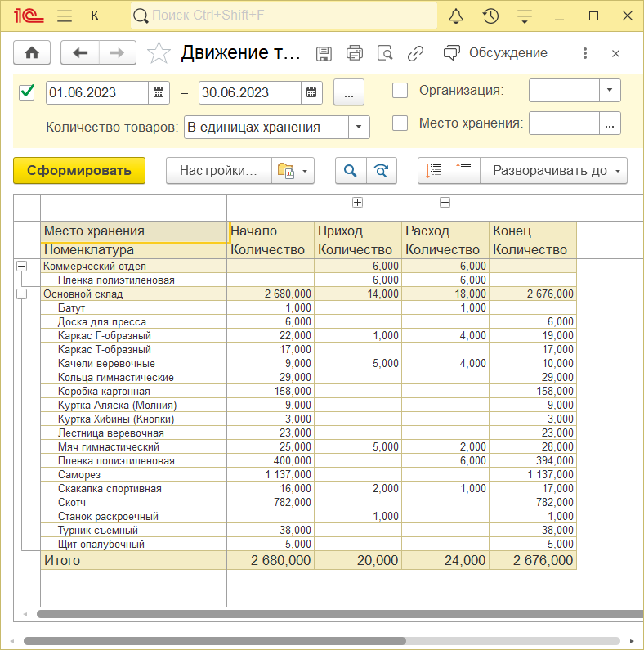Open calendar for start date 01.06.2023
Viewport: 644px width, 650px height.
point(159,92)
